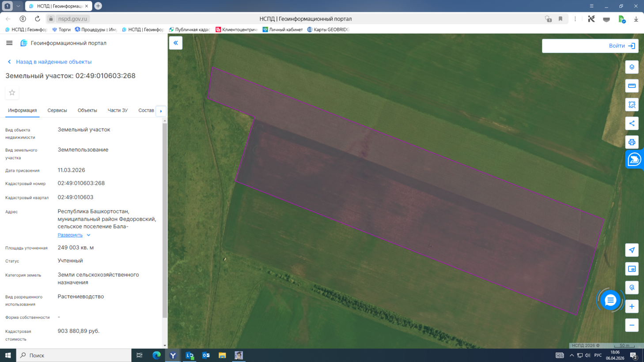Switch to the Сервисы tab
The height and width of the screenshot is (362, 644).
click(x=57, y=110)
